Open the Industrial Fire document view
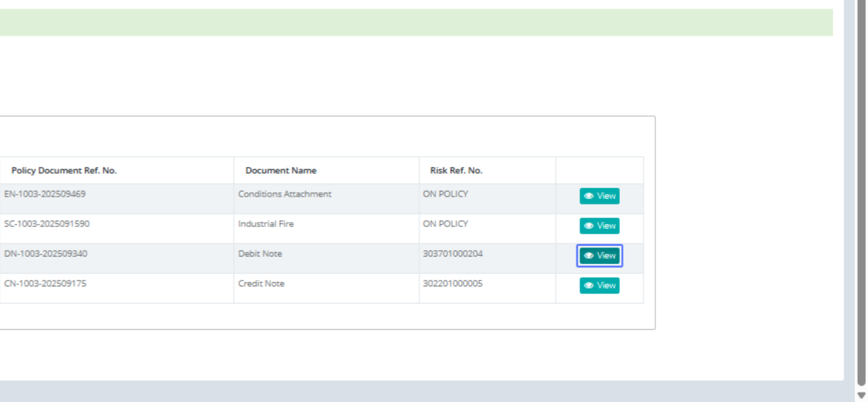 point(599,226)
